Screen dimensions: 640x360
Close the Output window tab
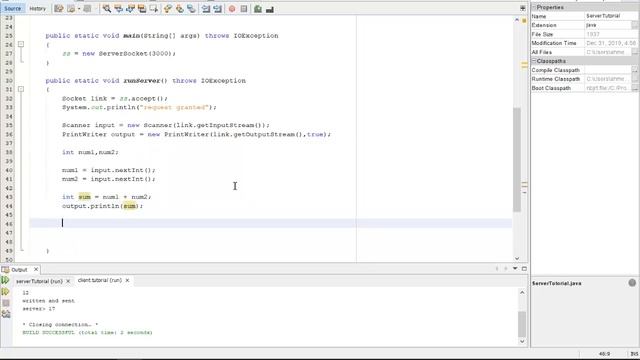[x=36, y=269]
